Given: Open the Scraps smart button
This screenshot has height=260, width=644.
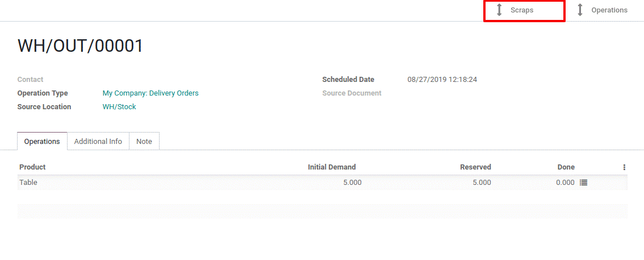Looking at the screenshot, I should [525, 11].
